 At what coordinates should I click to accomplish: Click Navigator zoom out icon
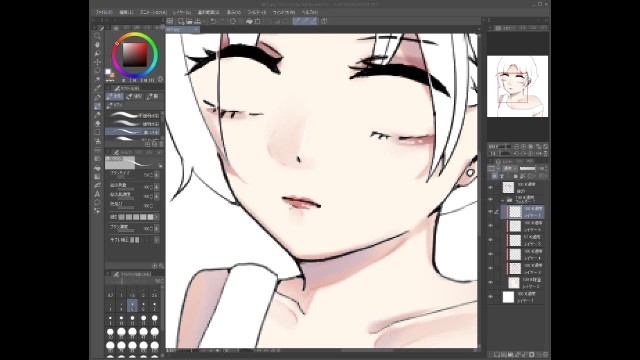point(516,146)
